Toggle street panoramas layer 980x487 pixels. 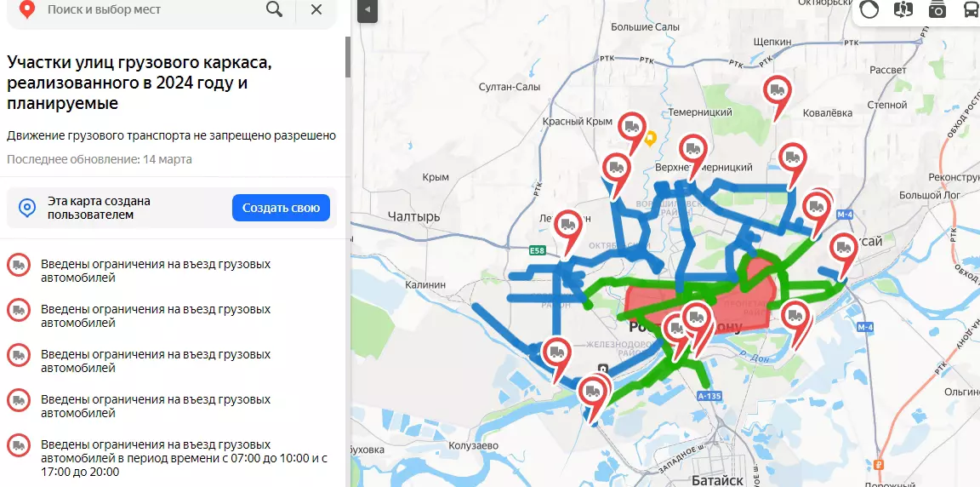point(903,10)
